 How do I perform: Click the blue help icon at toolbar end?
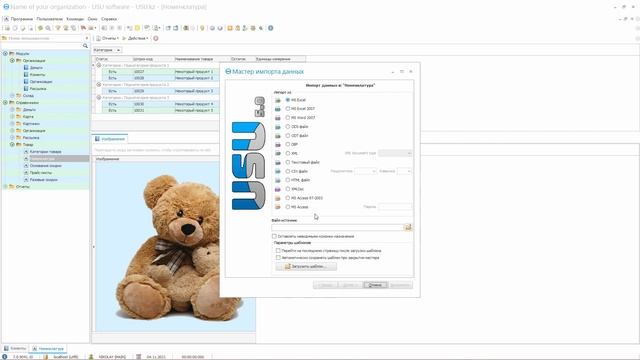[x=271, y=28]
